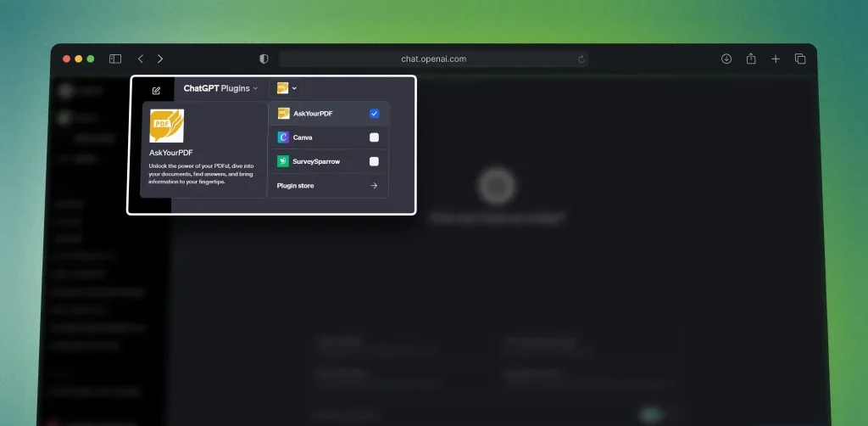Click the large AskYourPDF logo thumbnail
Viewport: 868px width, 426px height.
(x=167, y=126)
